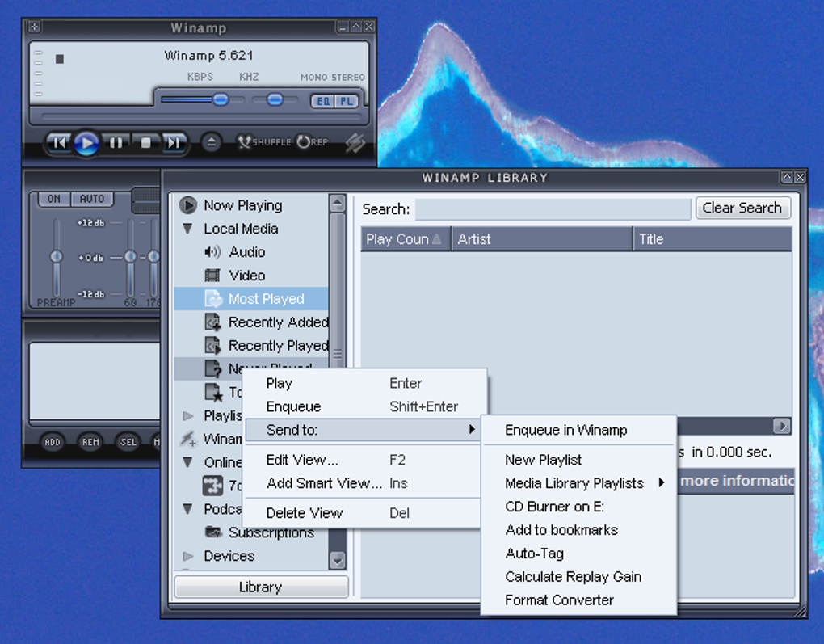Screen dimensions: 824x644
Task: Select CD Burner on E: item
Action: pyautogui.click(x=578, y=507)
